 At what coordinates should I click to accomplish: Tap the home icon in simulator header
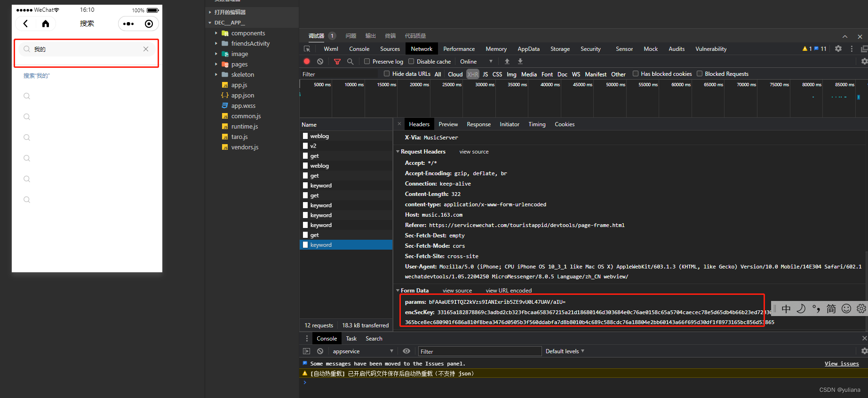tap(46, 24)
